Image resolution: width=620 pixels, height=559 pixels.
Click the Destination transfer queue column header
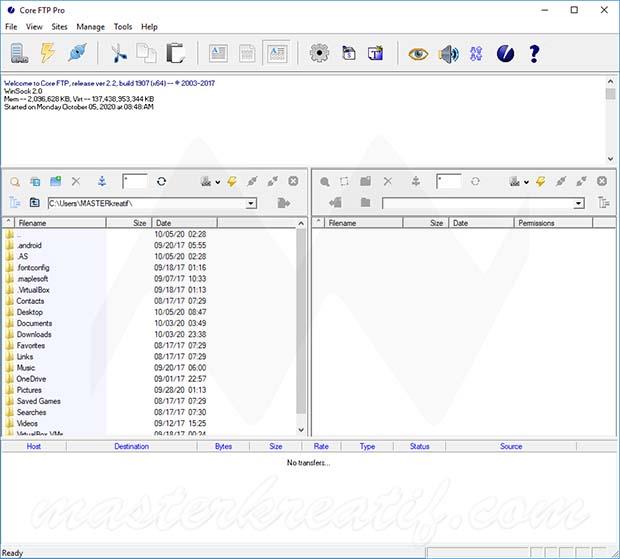tap(132, 446)
